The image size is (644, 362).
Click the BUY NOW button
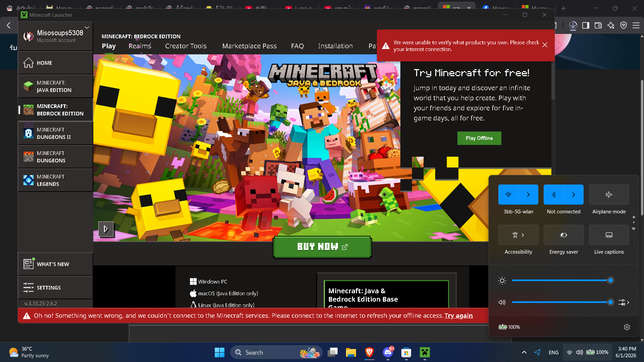click(x=322, y=247)
